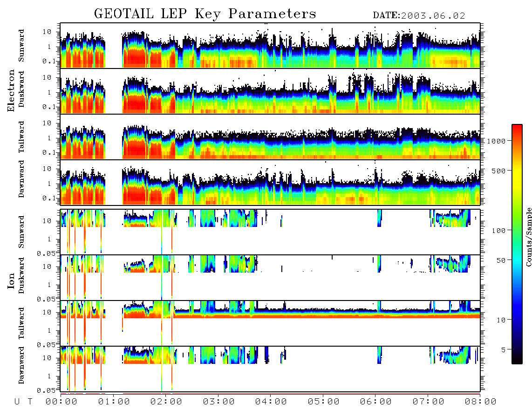Click the '1000' color bar tick label
This screenshot has width=532, height=410.
click(x=497, y=141)
